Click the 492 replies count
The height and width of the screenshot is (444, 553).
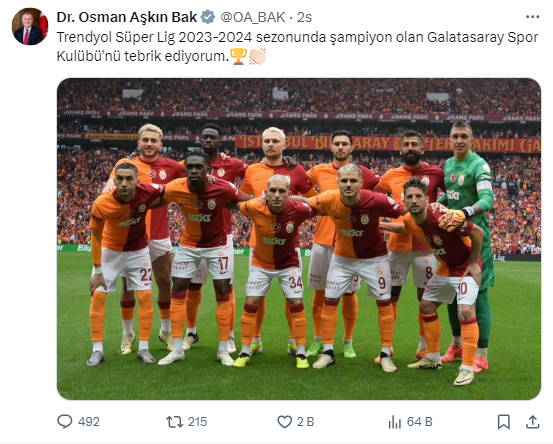(89, 422)
